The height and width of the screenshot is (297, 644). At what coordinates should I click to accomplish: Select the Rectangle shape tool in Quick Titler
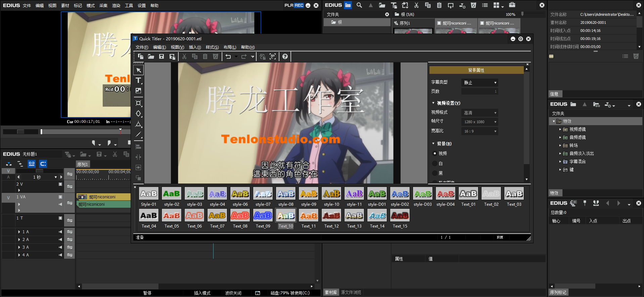tap(138, 103)
